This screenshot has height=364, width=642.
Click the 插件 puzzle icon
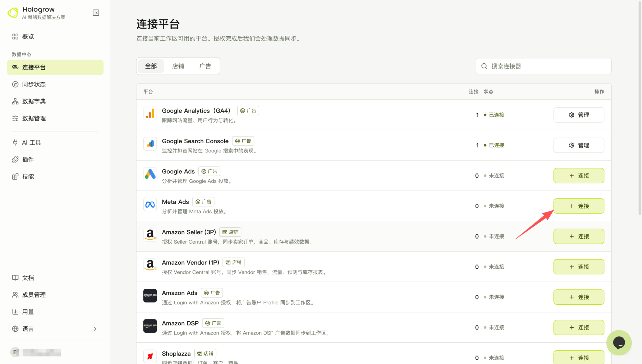(15, 160)
